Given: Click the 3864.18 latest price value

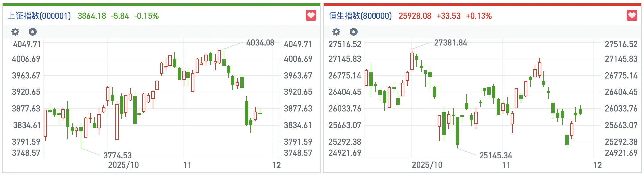Looking at the screenshot, I should pos(92,16).
